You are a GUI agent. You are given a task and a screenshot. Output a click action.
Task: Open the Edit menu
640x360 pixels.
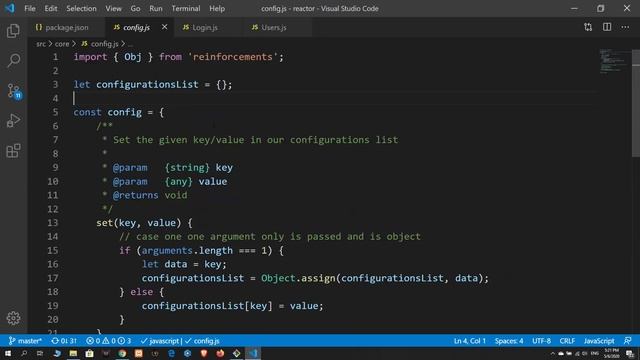[x=51, y=8]
